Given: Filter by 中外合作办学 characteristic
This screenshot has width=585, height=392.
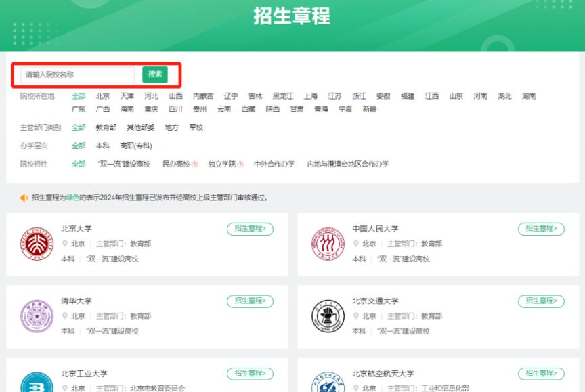Looking at the screenshot, I should 274,164.
